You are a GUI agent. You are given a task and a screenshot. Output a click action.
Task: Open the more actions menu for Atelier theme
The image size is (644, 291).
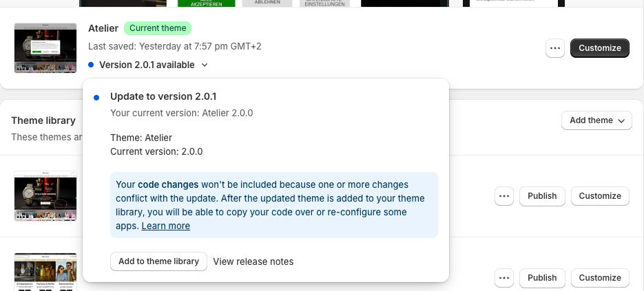tap(555, 48)
